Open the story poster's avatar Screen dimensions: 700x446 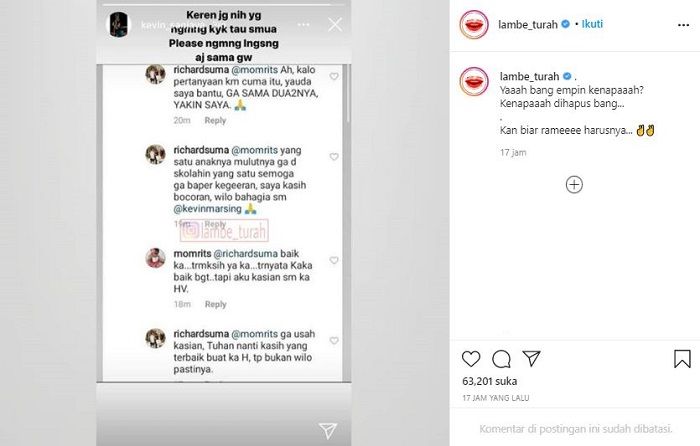pyautogui.click(x=119, y=25)
